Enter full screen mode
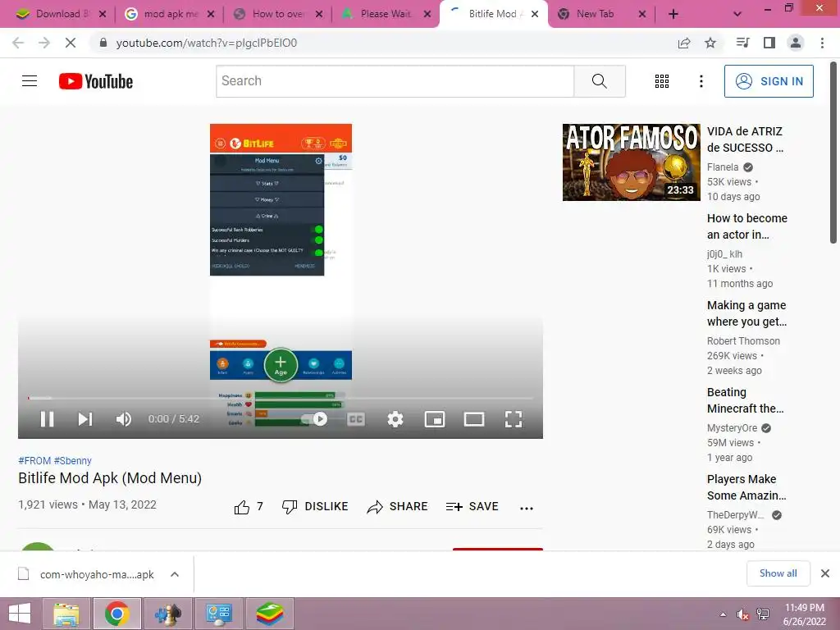 [514, 419]
